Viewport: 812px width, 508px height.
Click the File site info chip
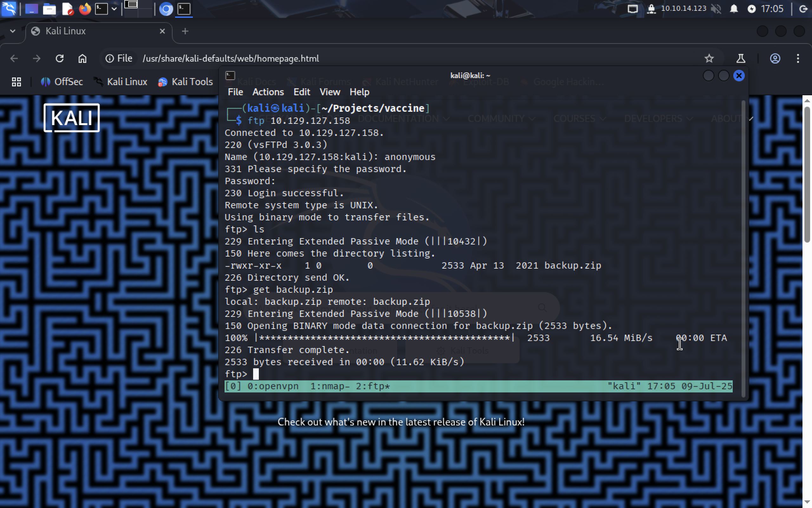pos(119,58)
